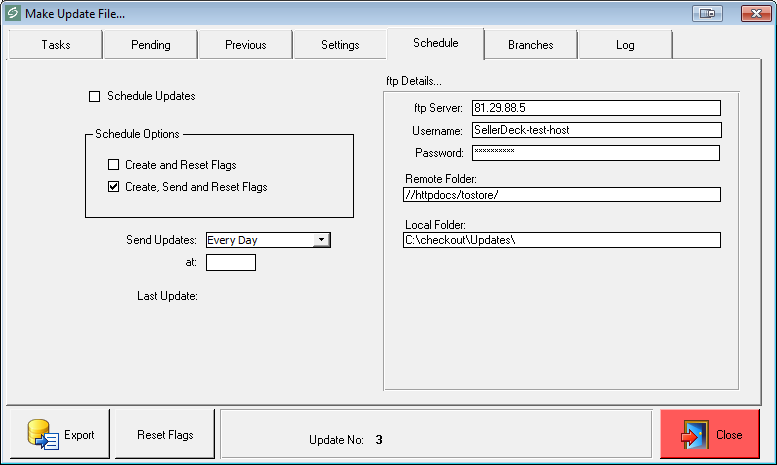Focus the Password input field

[x=594, y=153]
